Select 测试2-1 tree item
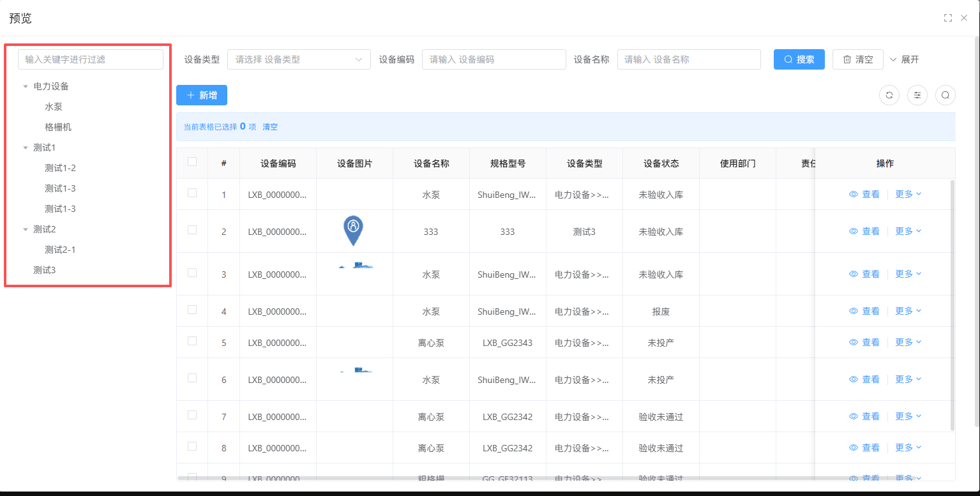980x496 pixels. pos(60,250)
